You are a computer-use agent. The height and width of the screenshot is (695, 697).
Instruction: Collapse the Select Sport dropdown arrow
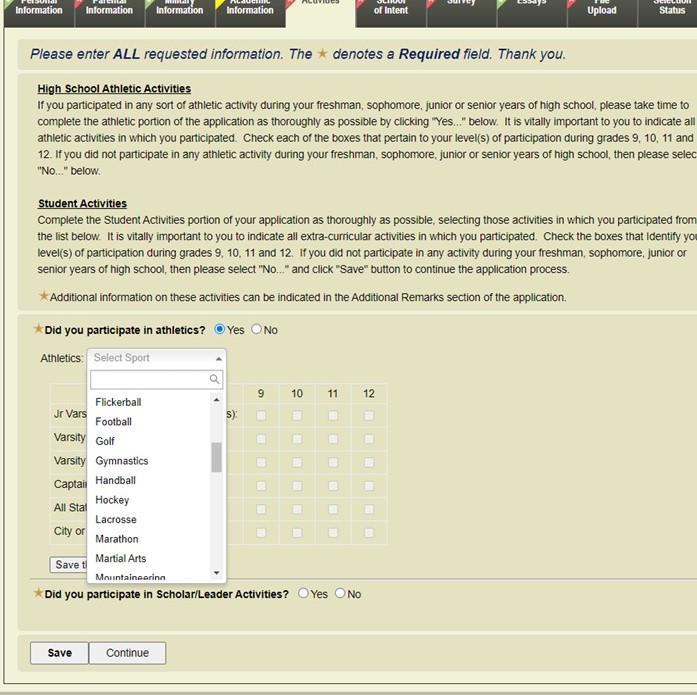(218, 358)
